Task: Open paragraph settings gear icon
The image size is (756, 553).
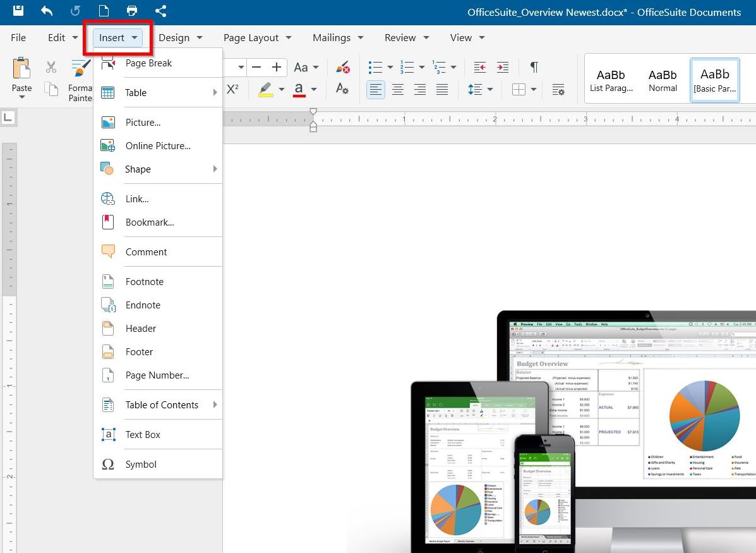Action: point(558,89)
